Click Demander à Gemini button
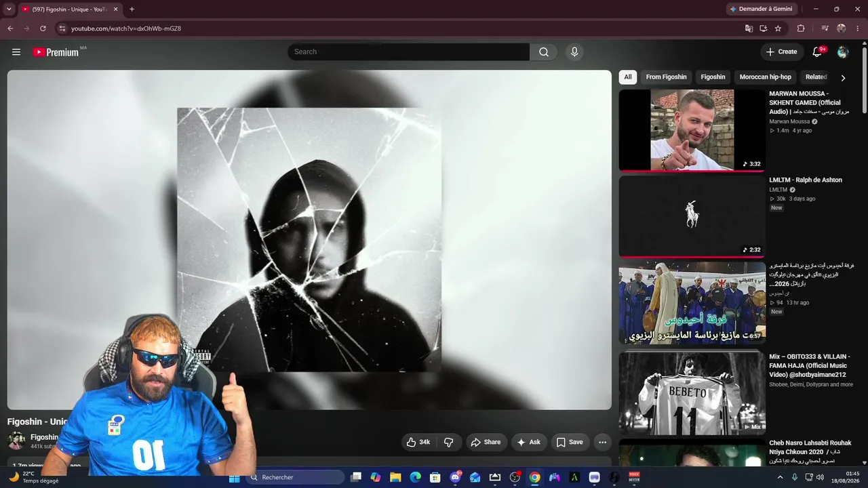This screenshot has height=488, width=868. tap(761, 9)
